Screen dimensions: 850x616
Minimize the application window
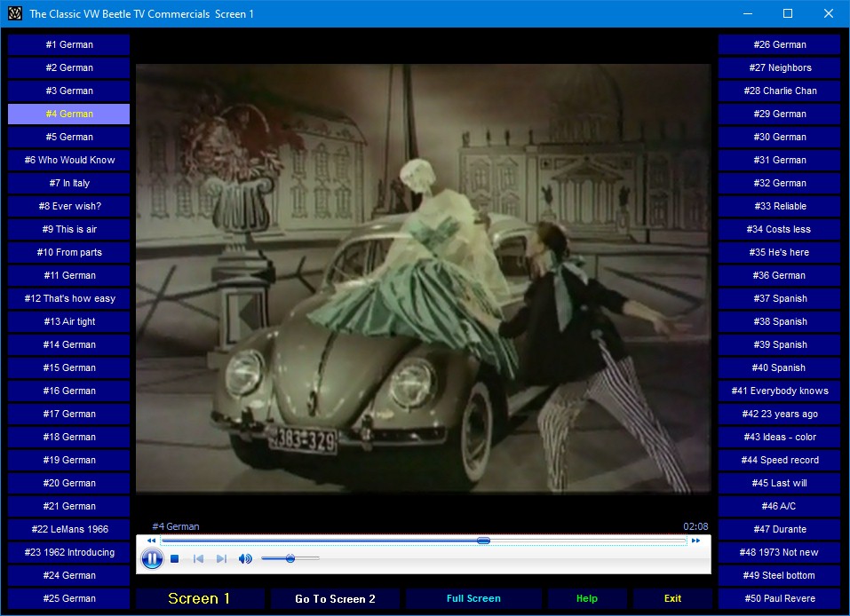pos(748,13)
